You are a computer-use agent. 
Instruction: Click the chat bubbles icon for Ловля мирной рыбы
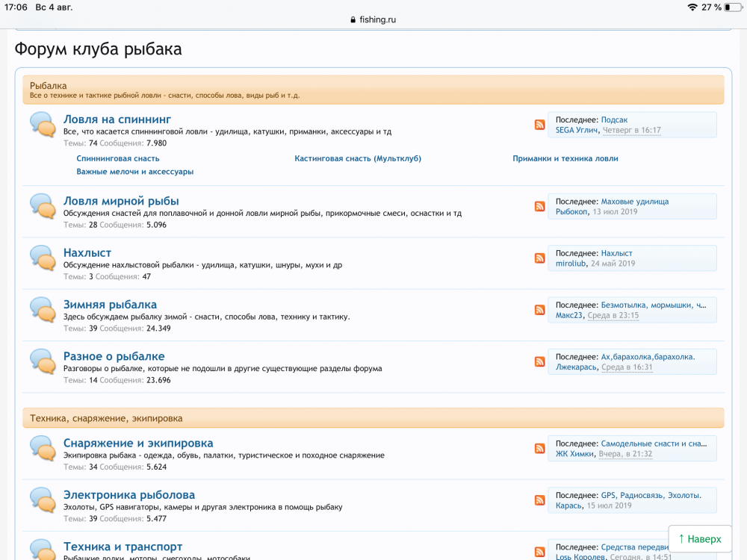[43, 206]
